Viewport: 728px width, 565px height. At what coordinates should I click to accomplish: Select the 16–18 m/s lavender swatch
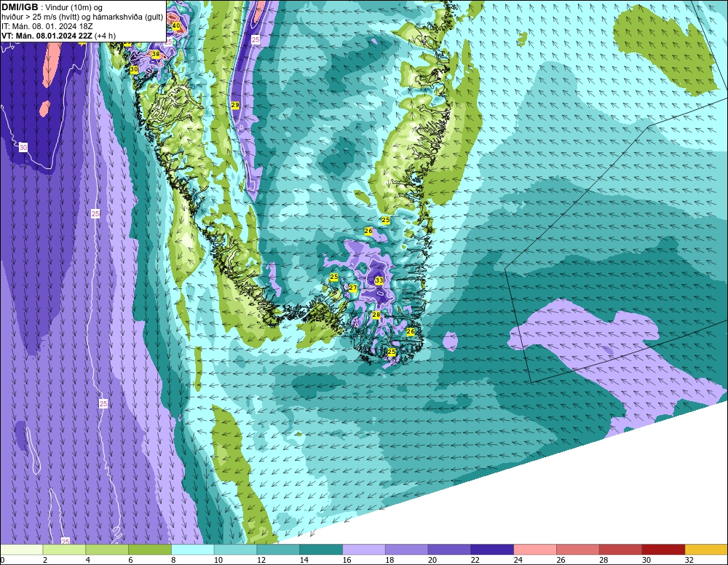tap(363, 550)
